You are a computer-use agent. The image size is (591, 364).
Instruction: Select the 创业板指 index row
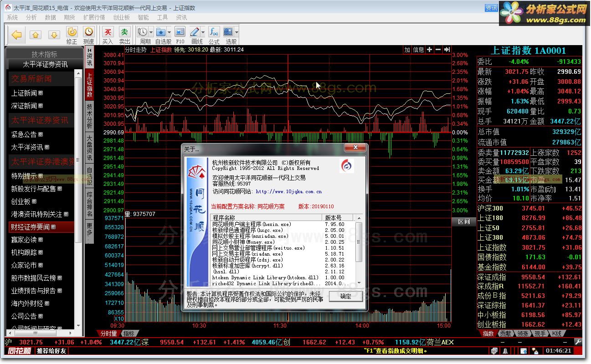point(529,324)
